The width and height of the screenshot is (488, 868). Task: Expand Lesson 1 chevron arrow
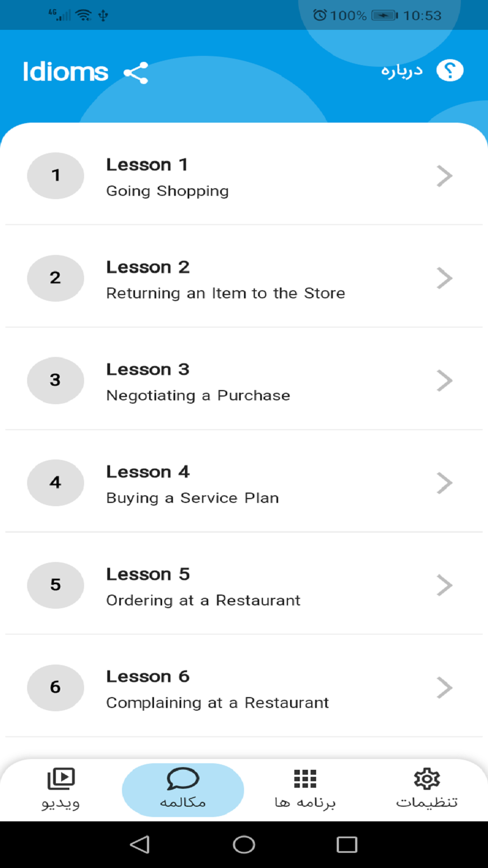point(444,176)
